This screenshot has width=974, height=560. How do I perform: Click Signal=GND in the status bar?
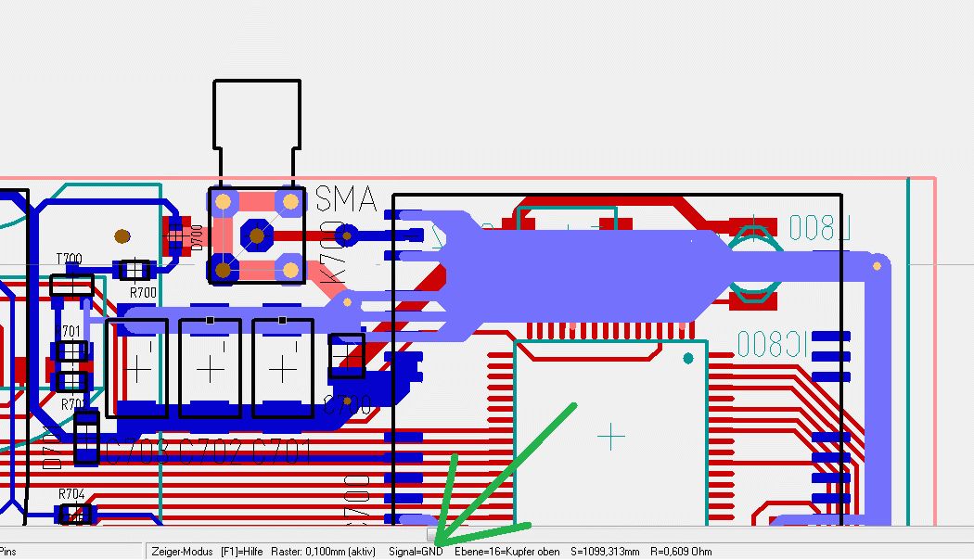[416, 552]
